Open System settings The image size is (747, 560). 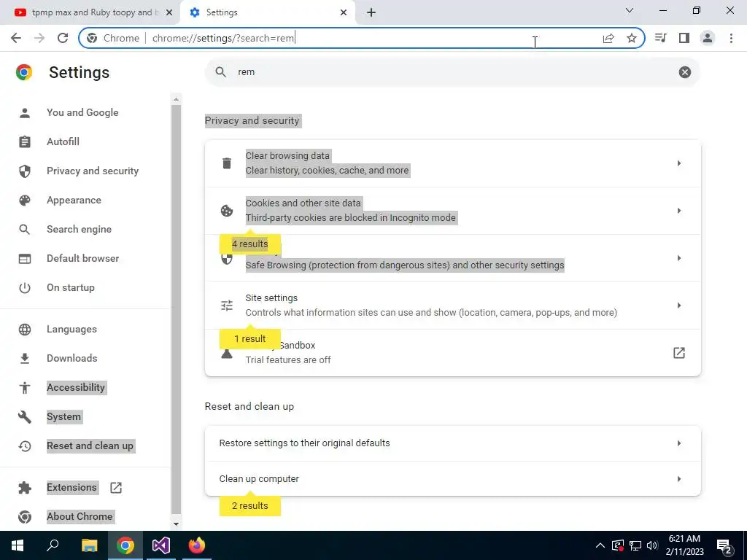click(64, 417)
